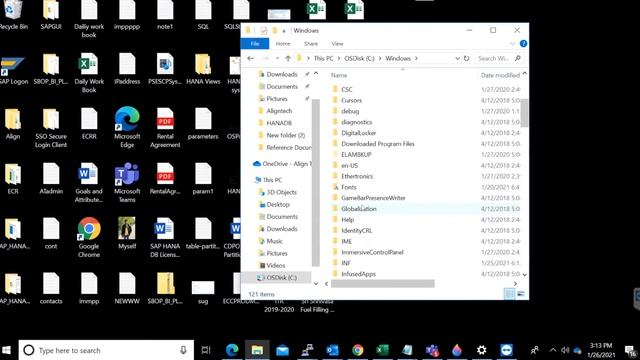Click the Back arrow in File Explorer
The image size is (640, 360).
(x=251, y=58)
